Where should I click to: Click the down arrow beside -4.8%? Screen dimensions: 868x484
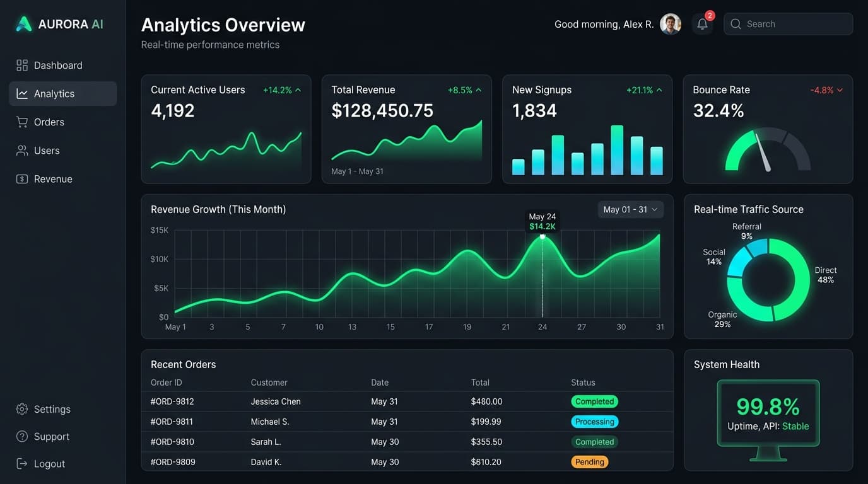click(840, 90)
